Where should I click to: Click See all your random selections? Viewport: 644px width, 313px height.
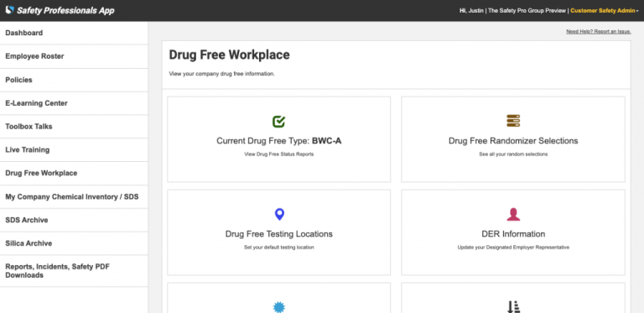(x=513, y=154)
